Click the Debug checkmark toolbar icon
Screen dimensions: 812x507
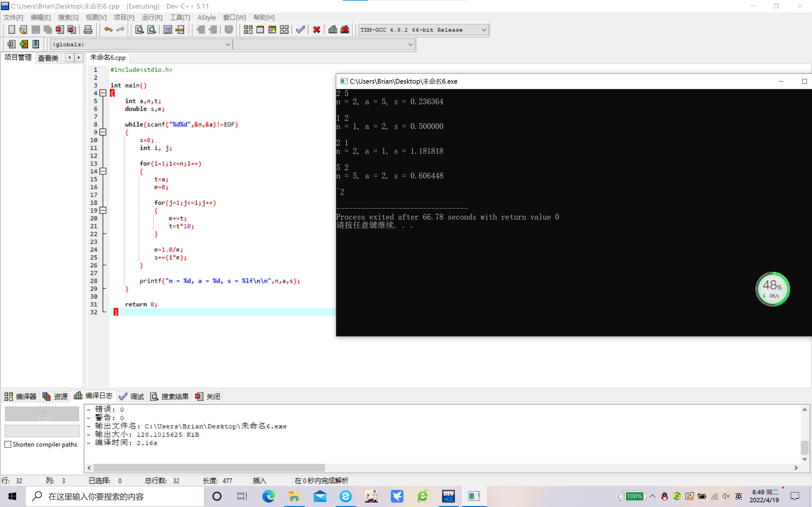click(300, 30)
